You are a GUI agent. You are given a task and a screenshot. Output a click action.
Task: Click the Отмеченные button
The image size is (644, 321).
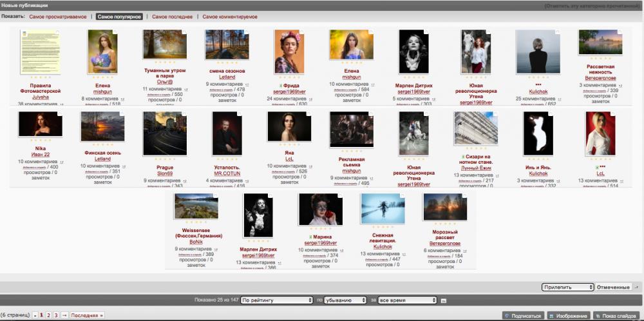coord(614,287)
